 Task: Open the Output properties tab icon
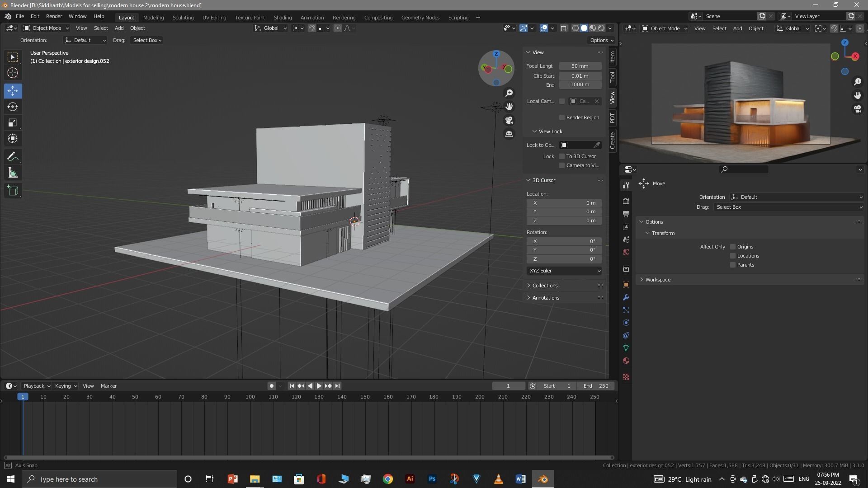(x=626, y=214)
